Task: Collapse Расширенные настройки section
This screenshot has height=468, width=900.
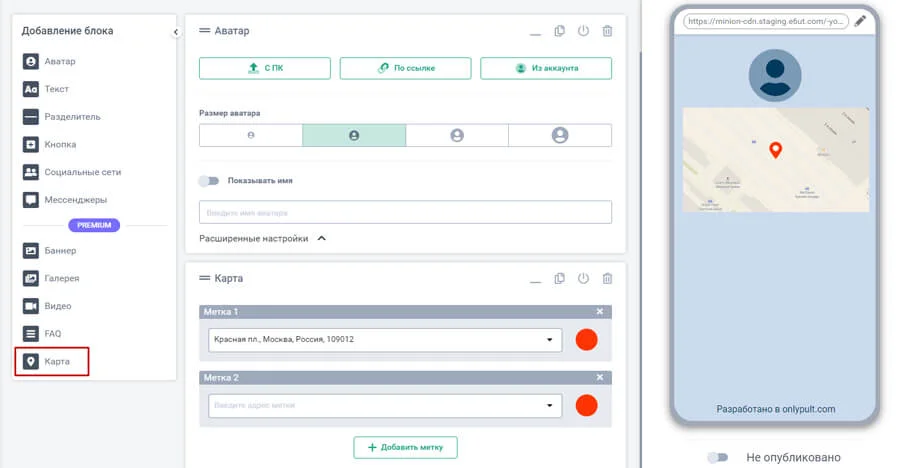Action: (x=321, y=239)
